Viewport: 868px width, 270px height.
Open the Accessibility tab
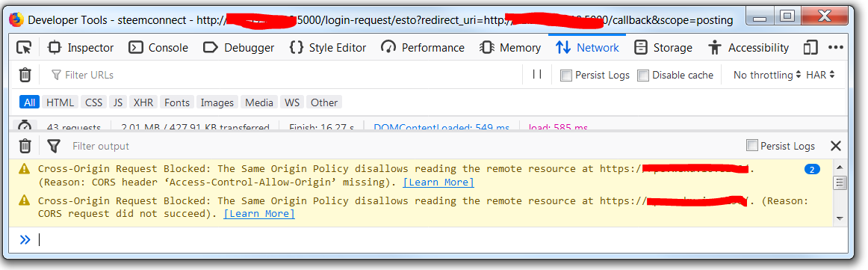(748, 48)
